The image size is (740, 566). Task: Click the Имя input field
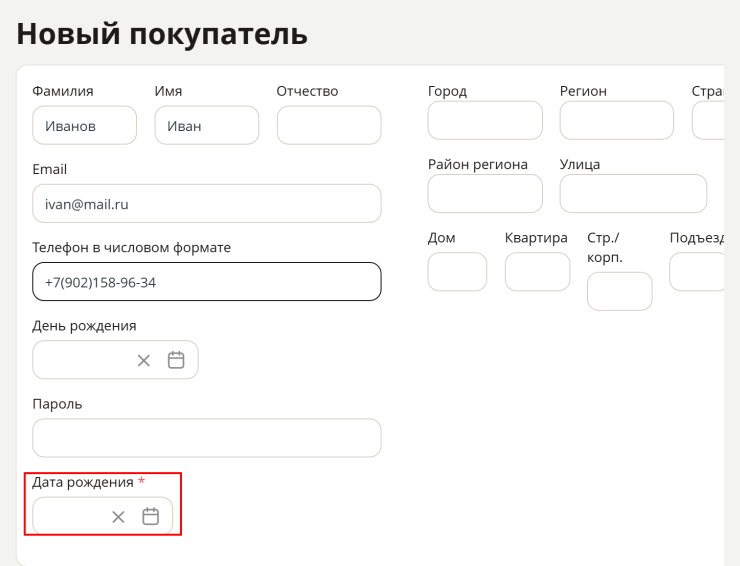click(207, 126)
